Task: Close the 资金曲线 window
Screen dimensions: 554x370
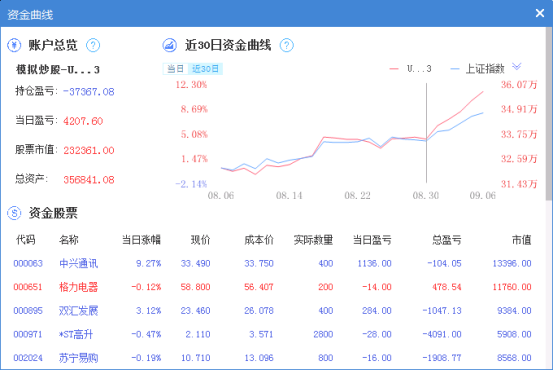Action: click(x=540, y=13)
